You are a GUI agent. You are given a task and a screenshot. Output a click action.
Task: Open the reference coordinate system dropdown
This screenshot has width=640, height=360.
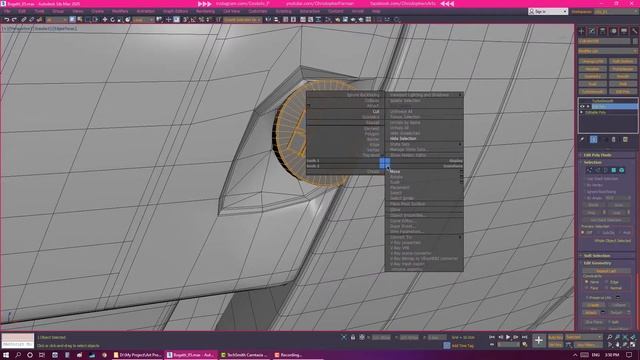tap(143, 20)
